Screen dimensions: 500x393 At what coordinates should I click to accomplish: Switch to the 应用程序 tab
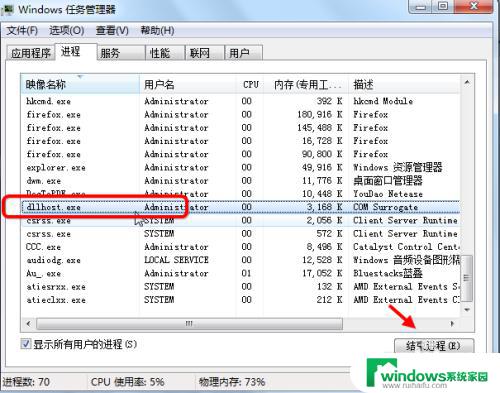tap(31, 53)
